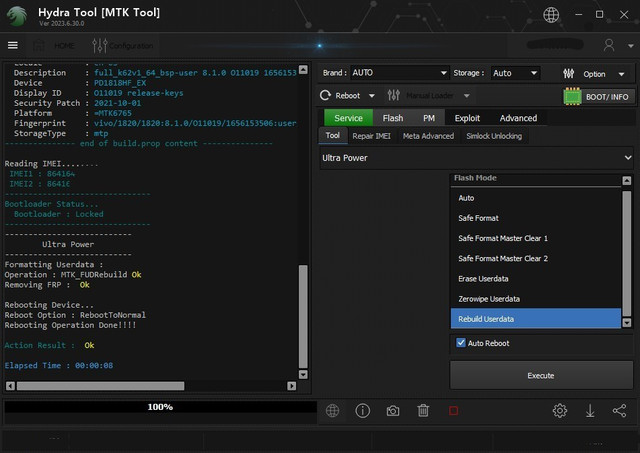Expand the Reboot dropdown arrow
The width and height of the screenshot is (640, 453).
tap(371, 96)
